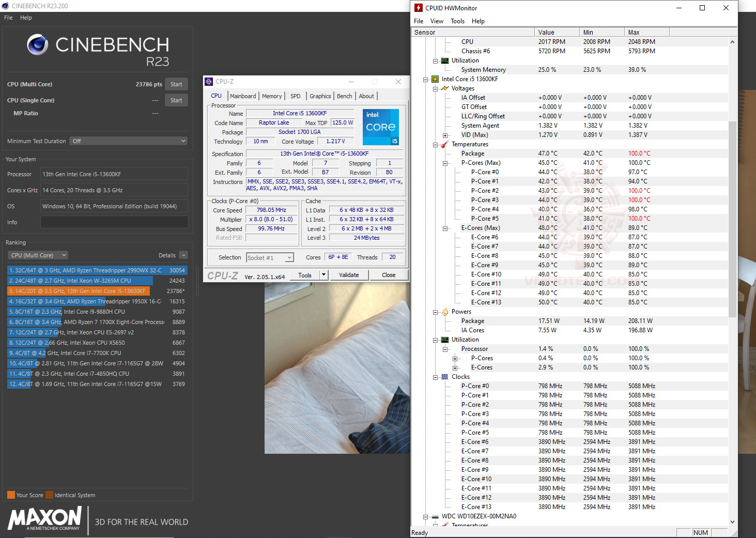The width and height of the screenshot is (756, 538).
Task: Collapse the WDC WD10EZEX-00M2NA0 drive node
Action: (x=425, y=517)
